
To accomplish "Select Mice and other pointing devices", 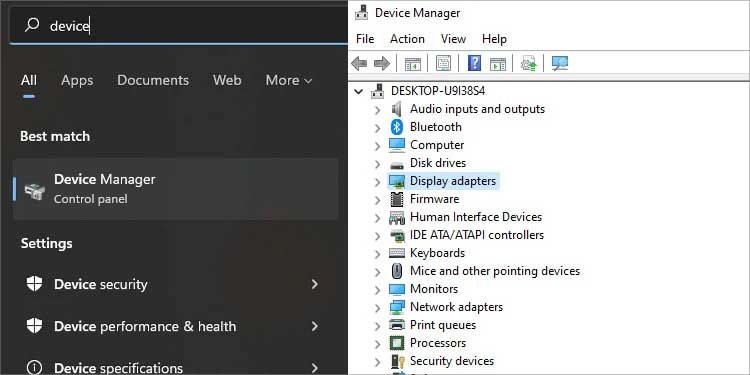I will (495, 271).
